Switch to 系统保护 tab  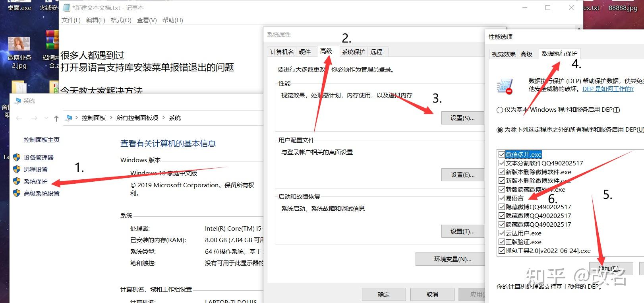353,52
